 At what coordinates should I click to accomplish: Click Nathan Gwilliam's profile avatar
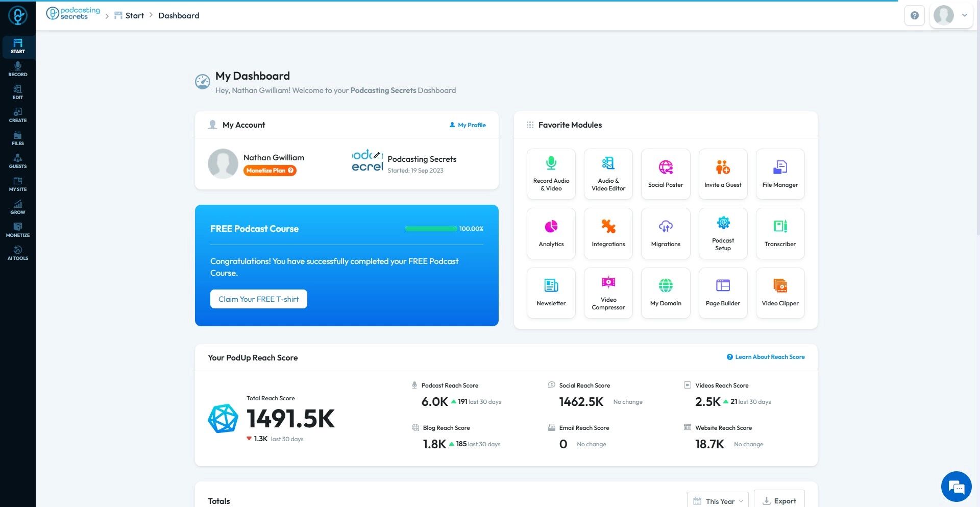[x=223, y=163]
